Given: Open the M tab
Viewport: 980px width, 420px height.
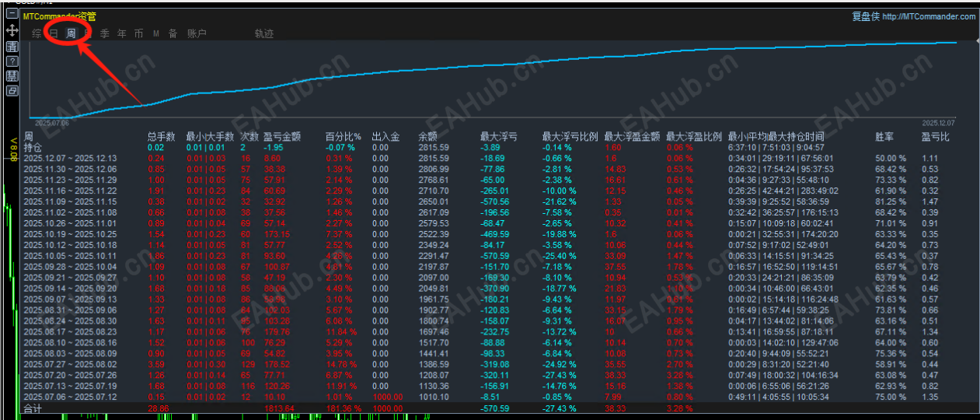Looking at the screenshot, I should coord(156,33).
